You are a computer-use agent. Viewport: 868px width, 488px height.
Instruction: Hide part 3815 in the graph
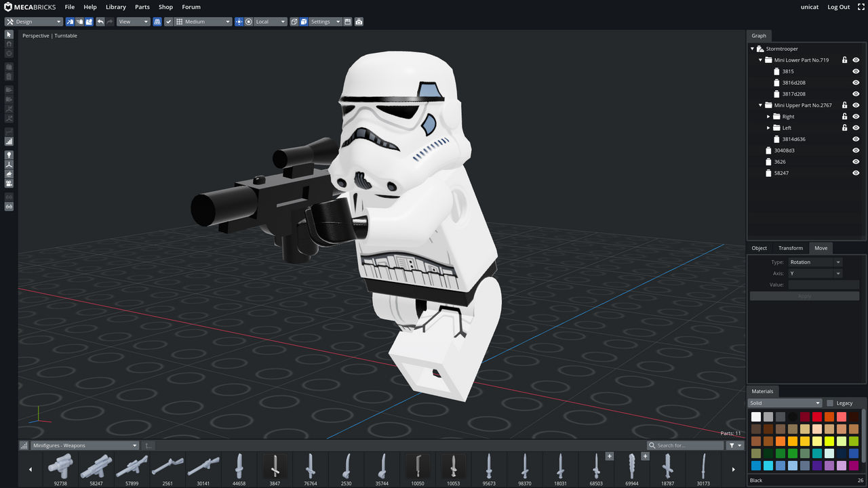tap(856, 71)
